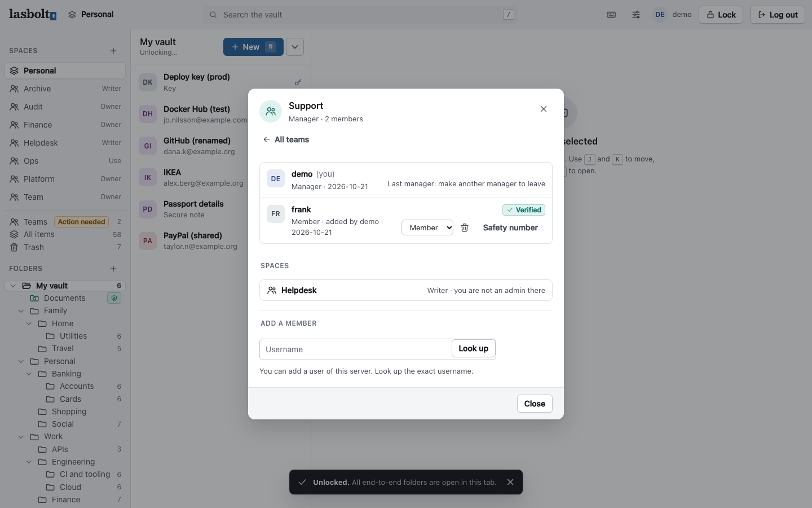Click the Documents folder shield badge
Image resolution: width=812 pixels, height=508 pixels.
[x=114, y=298]
